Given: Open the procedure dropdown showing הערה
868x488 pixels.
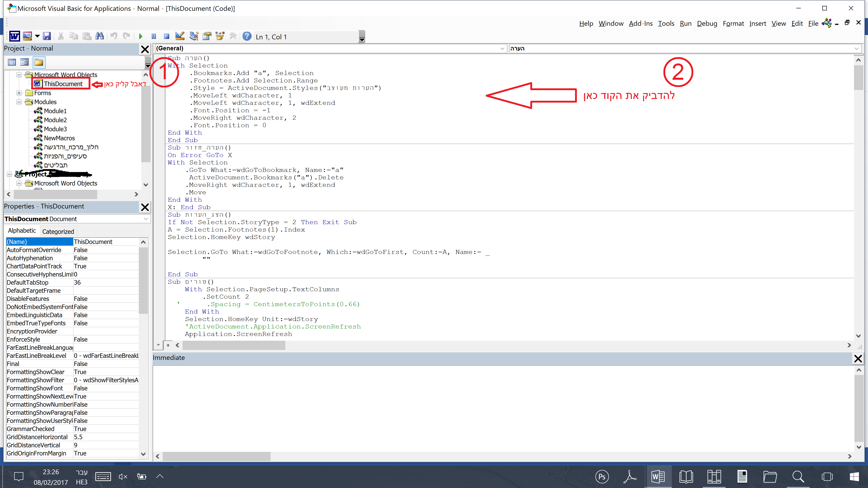Looking at the screenshot, I should click(x=856, y=49).
